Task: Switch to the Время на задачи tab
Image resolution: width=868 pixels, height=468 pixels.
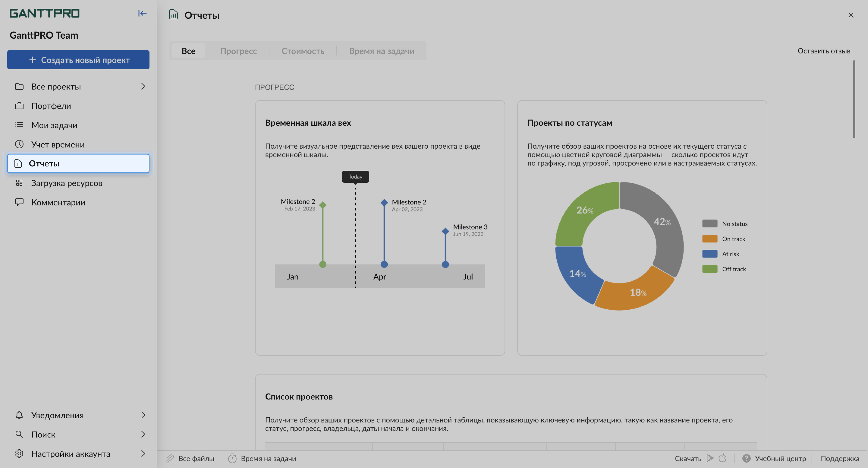Action: coord(381,51)
